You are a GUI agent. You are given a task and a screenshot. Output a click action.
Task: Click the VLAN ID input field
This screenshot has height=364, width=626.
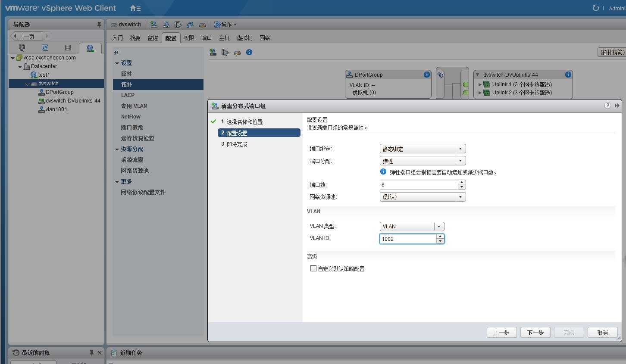(408, 239)
